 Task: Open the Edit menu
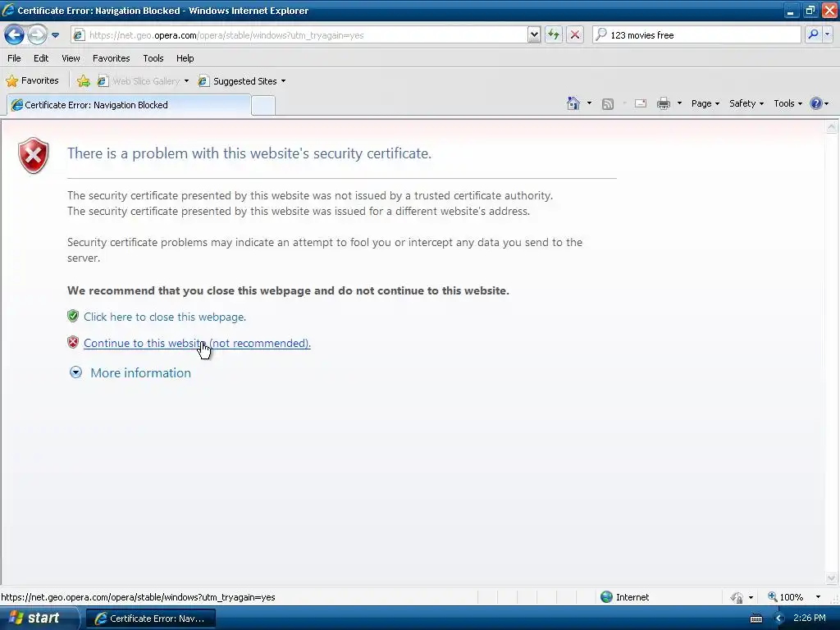[41, 58]
